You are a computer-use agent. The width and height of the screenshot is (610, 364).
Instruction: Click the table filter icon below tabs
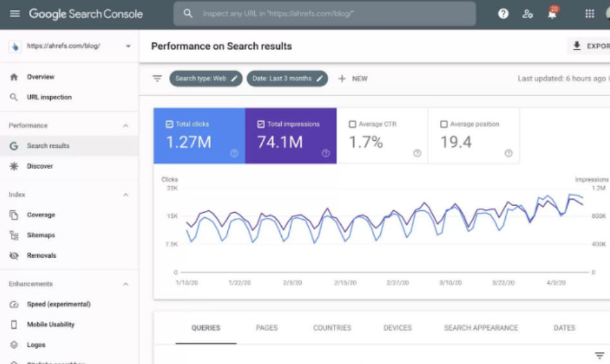click(x=600, y=356)
